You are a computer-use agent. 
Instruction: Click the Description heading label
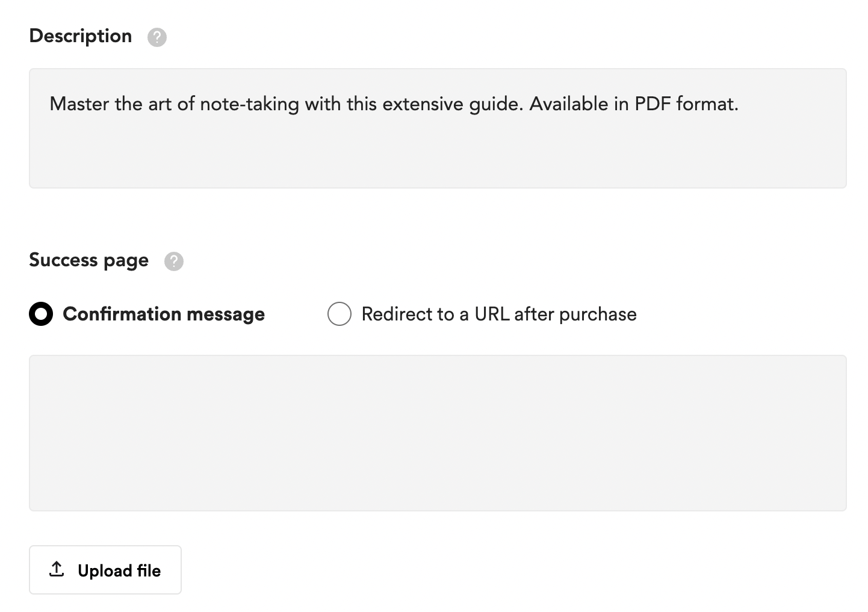click(80, 36)
